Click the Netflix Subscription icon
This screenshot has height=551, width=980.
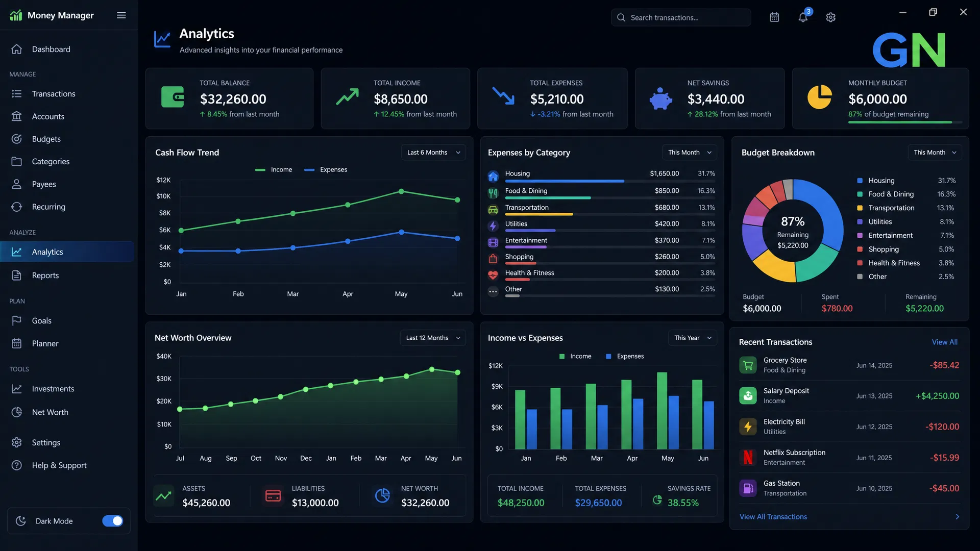coord(748,458)
